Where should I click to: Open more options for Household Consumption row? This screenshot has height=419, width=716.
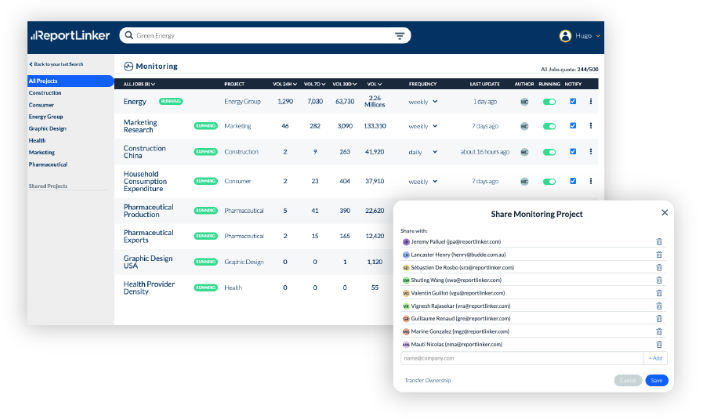click(591, 181)
